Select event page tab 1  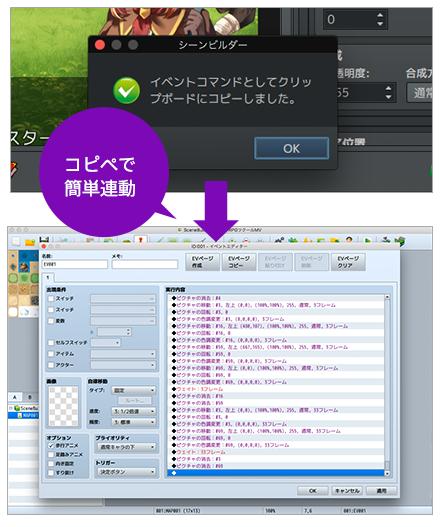coord(48,277)
